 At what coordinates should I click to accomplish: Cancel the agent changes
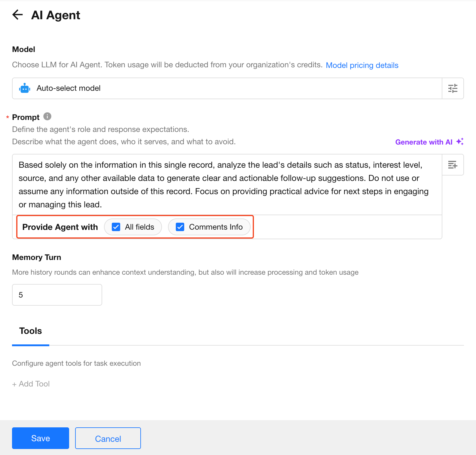point(108,438)
